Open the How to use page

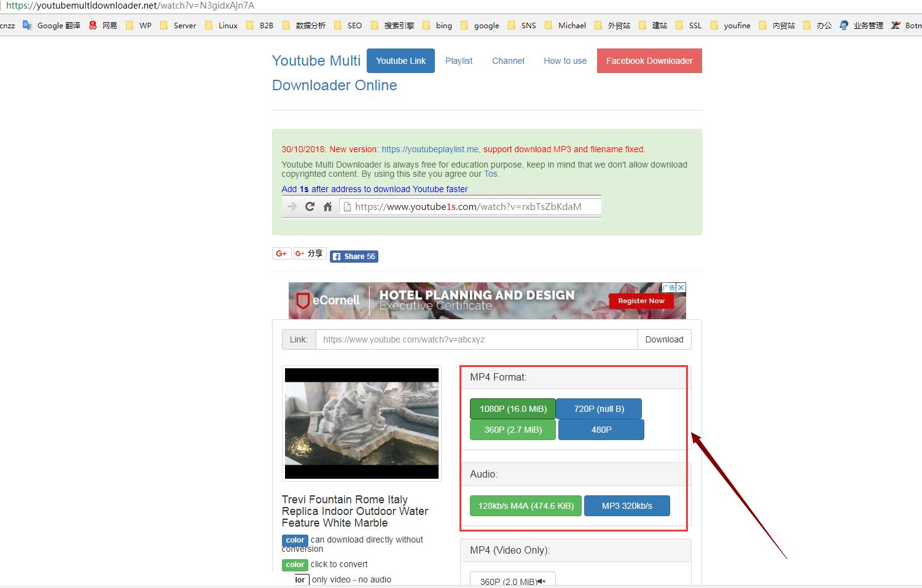point(565,61)
